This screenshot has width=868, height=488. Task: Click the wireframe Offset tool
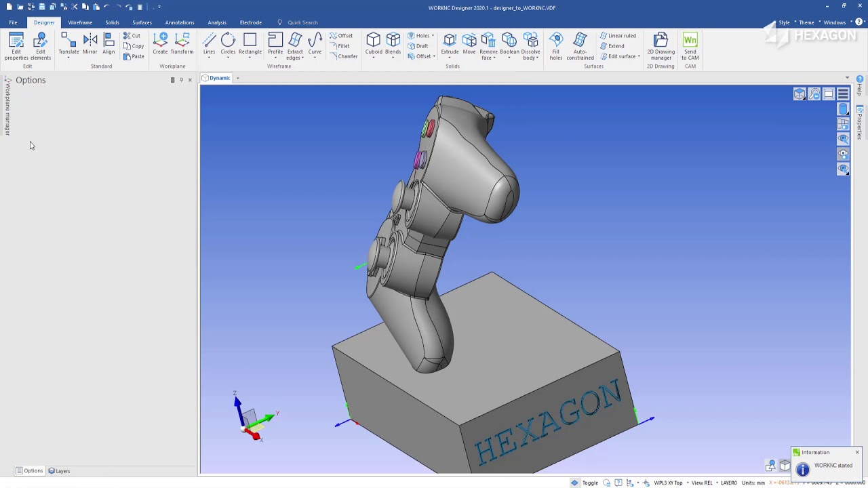pyautogui.click(x=342, y=36)
